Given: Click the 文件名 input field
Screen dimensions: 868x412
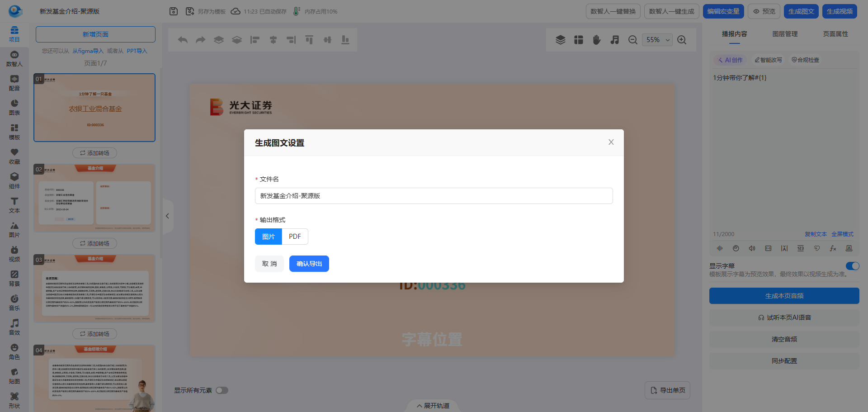Looking at the screenshot, I should tap(434, 196).
